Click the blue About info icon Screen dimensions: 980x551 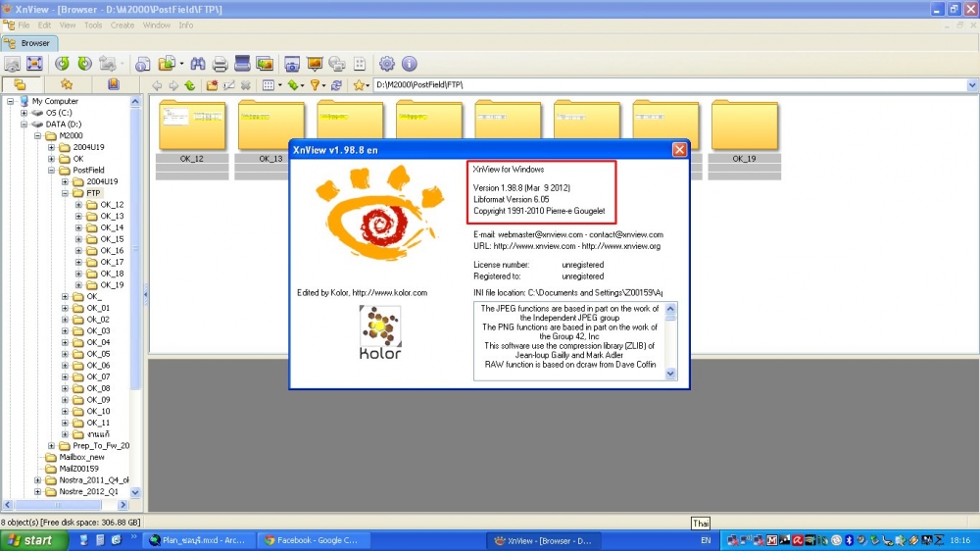tap(410, 63)
